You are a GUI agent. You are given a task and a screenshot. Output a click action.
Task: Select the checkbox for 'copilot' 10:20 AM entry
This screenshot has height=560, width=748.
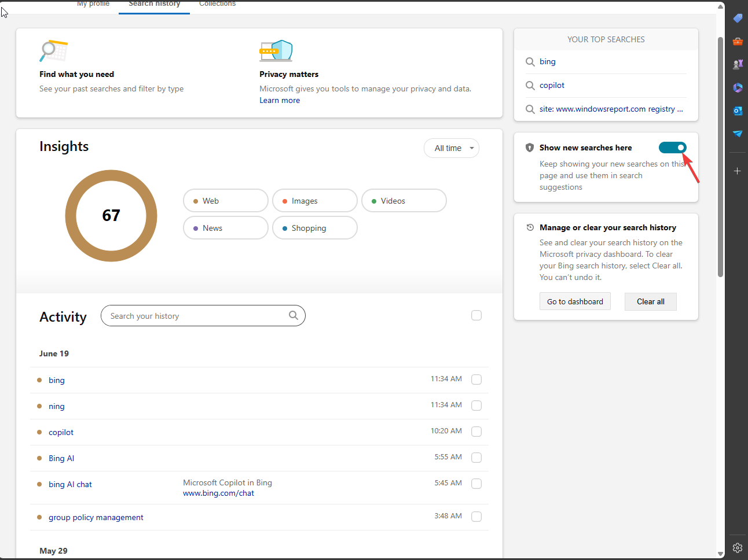pos(476,432)
